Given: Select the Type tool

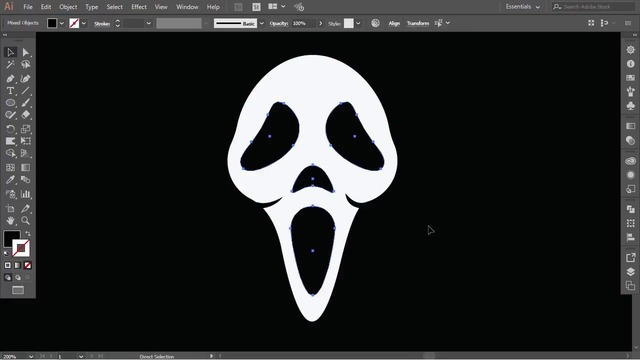Looking at the screenshot, I should (11, 91).
